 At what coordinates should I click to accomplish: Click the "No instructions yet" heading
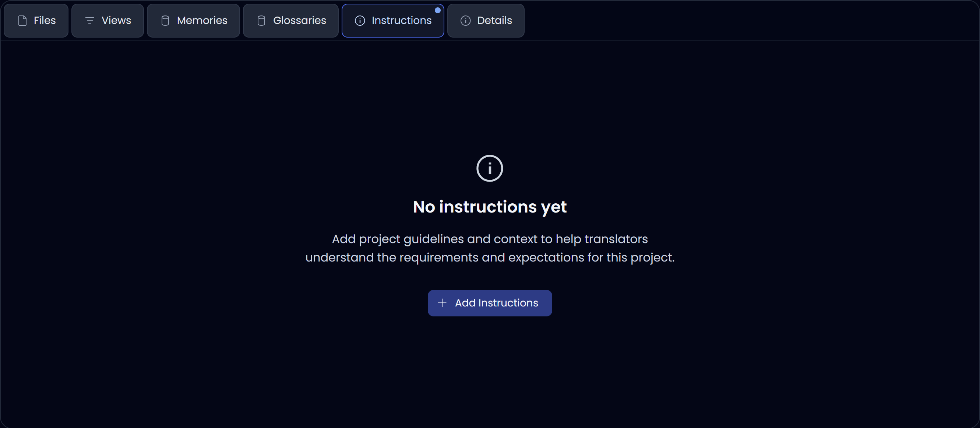click(x=490, y=207)
